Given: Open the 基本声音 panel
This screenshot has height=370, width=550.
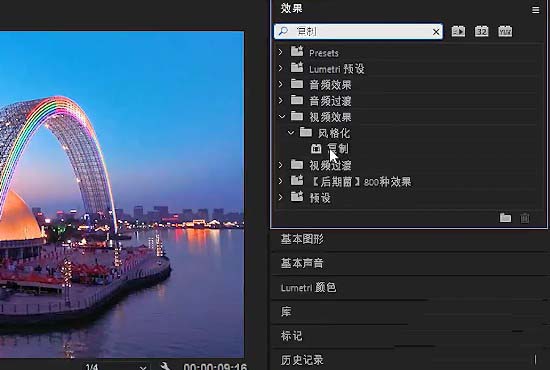Looking at the screenshot, I should click(302, 263).
